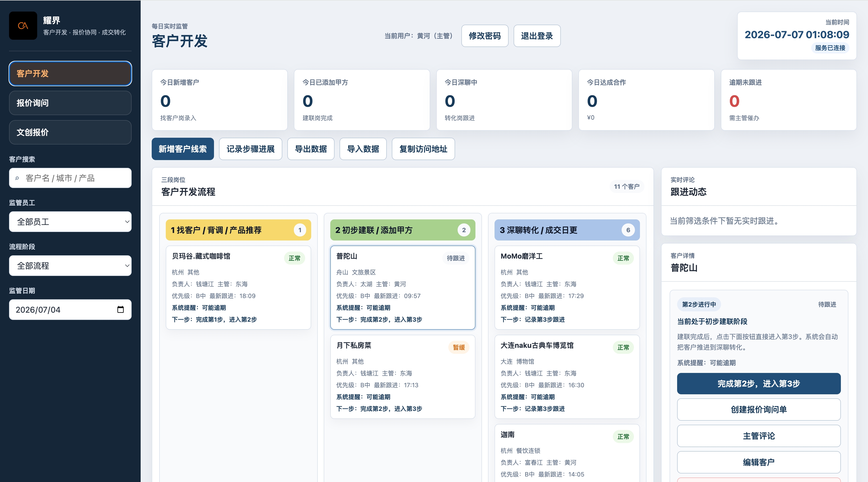Screen dimensions: 868x482
Task: Click 编辑客户 button
Action: (x=758, y=462)
